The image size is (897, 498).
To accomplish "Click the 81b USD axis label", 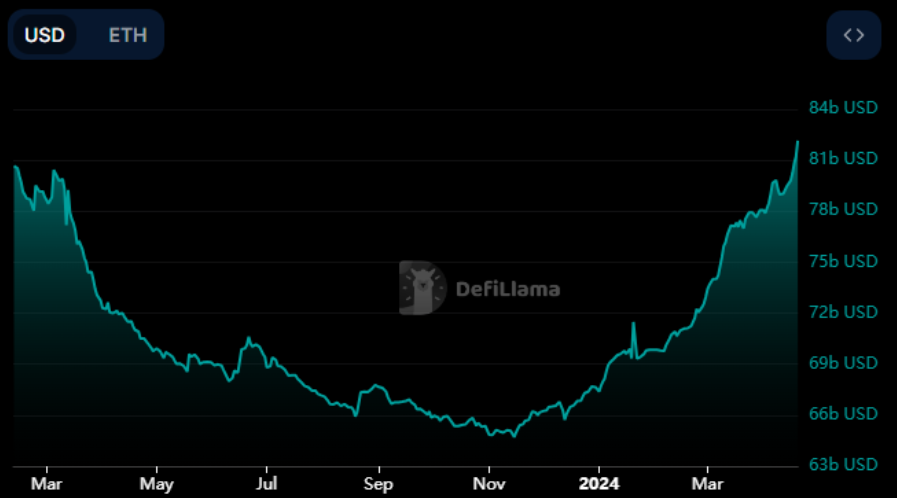I will point(843,158).
